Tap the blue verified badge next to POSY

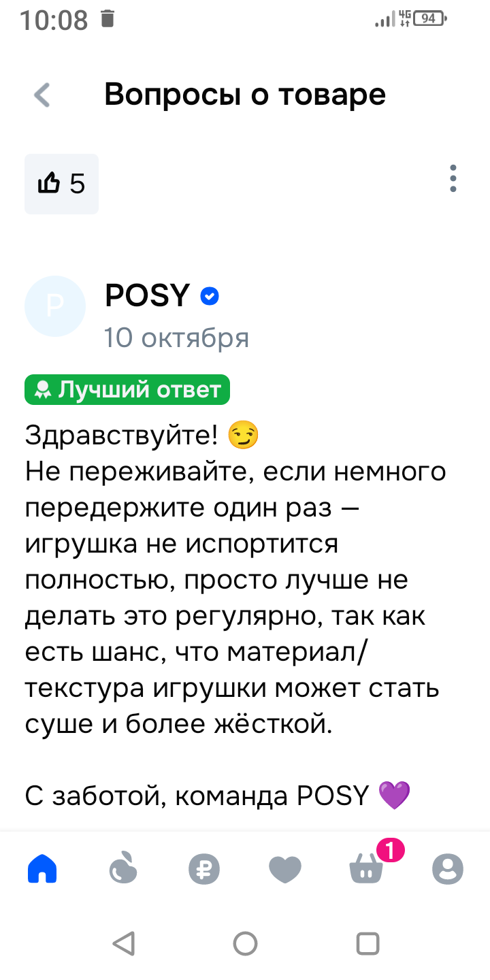point(210,297)
